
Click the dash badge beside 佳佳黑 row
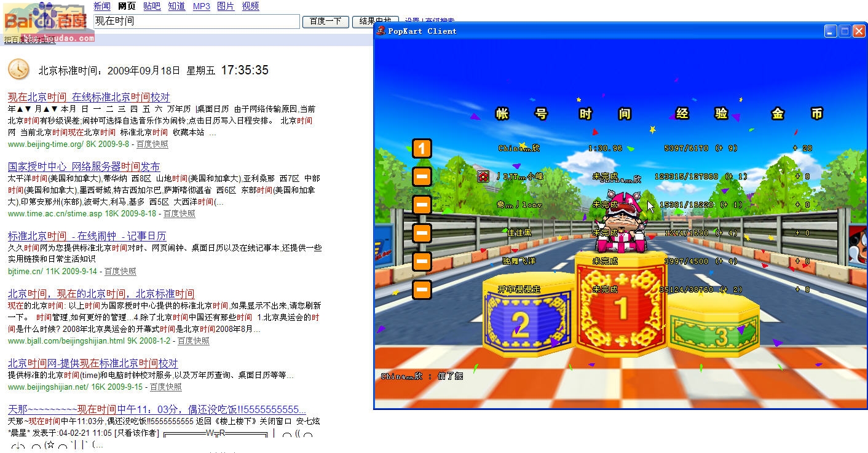[422, 233]
